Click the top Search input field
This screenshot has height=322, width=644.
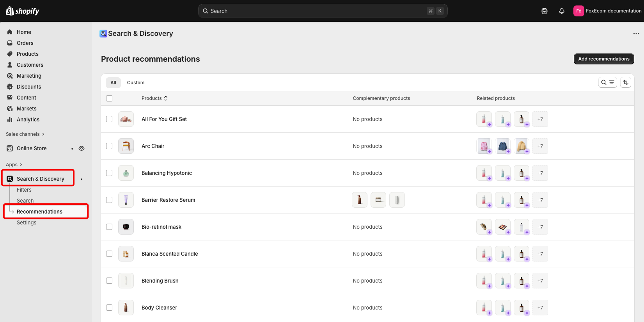point(316,11)
